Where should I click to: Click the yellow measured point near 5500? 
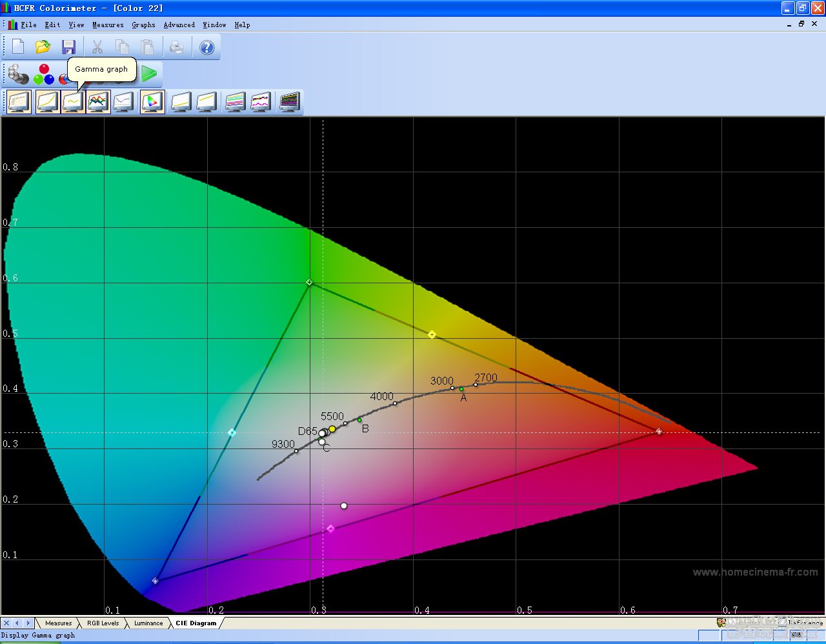(x=332, y=429)
